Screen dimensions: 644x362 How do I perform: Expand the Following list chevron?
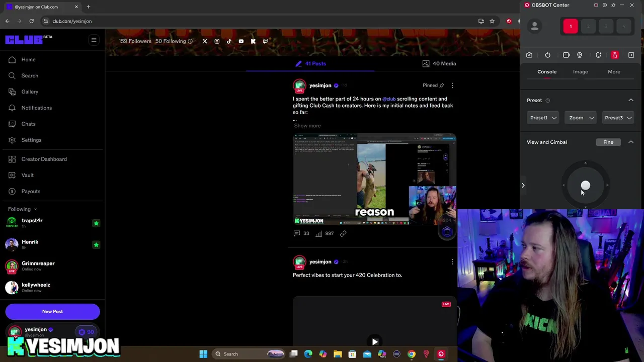point(35,209)
